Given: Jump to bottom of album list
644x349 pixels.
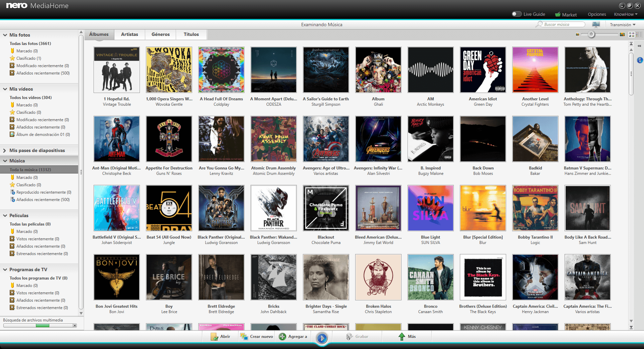Looking at the screenshot, I should tap(631, 327).
